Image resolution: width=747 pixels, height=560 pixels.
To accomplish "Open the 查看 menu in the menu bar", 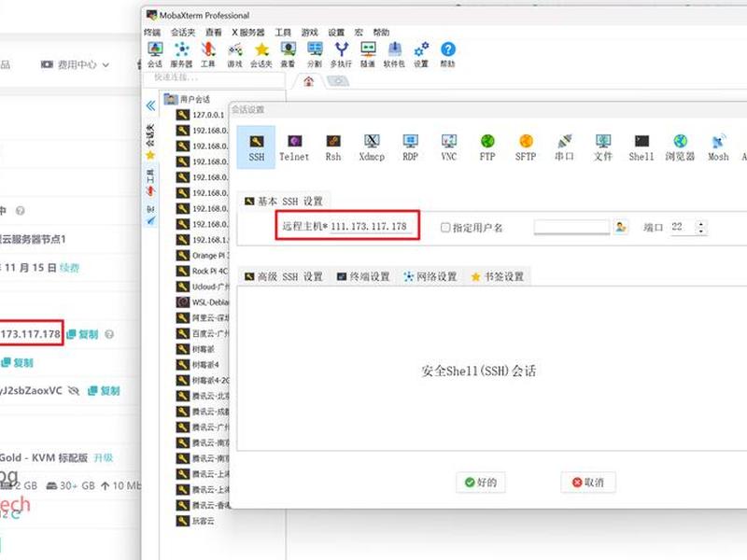I will point(214,33).
